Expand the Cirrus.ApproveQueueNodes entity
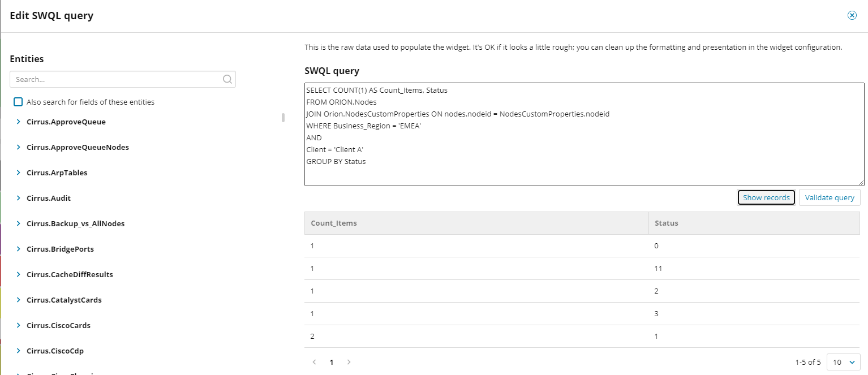Image resolution: width=868 pixels, height=375 pixels. 19,147
